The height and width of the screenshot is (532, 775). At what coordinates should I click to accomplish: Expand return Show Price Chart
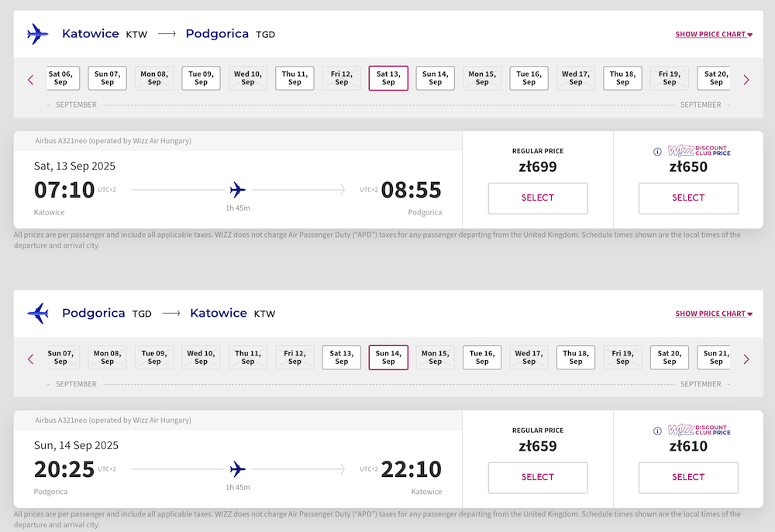click(x=714, y=314)
